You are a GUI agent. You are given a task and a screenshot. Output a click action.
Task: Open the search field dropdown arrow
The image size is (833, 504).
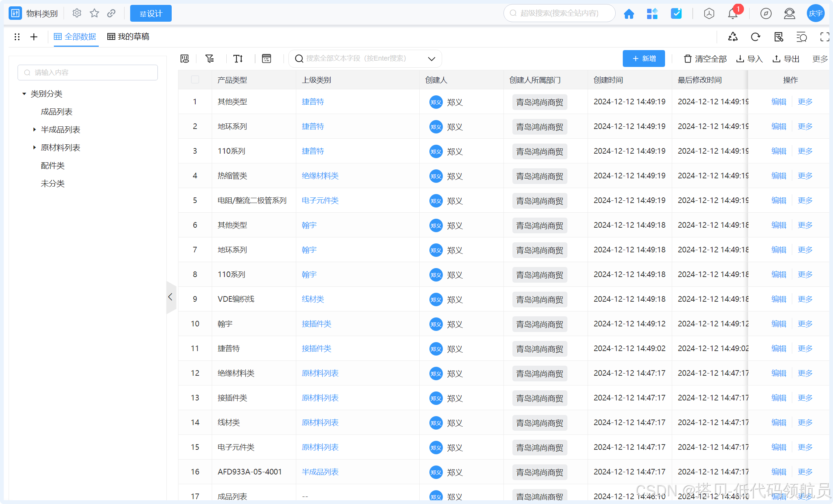point(431,59)
